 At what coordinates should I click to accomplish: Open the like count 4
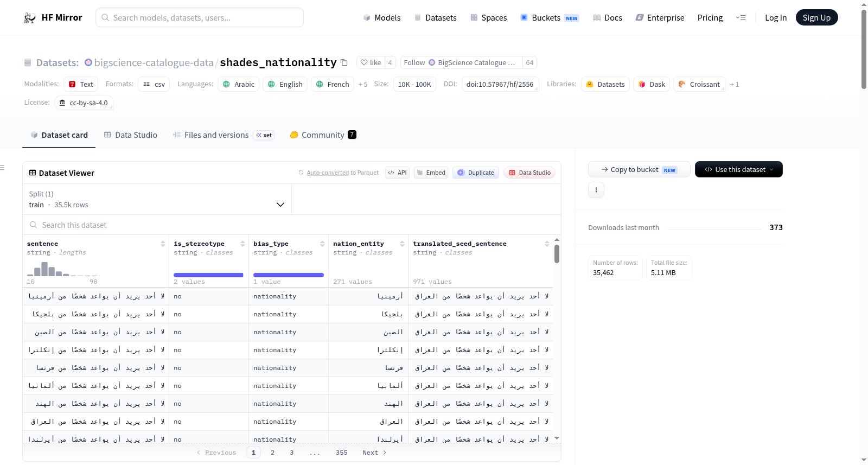[x=390, y=63]
